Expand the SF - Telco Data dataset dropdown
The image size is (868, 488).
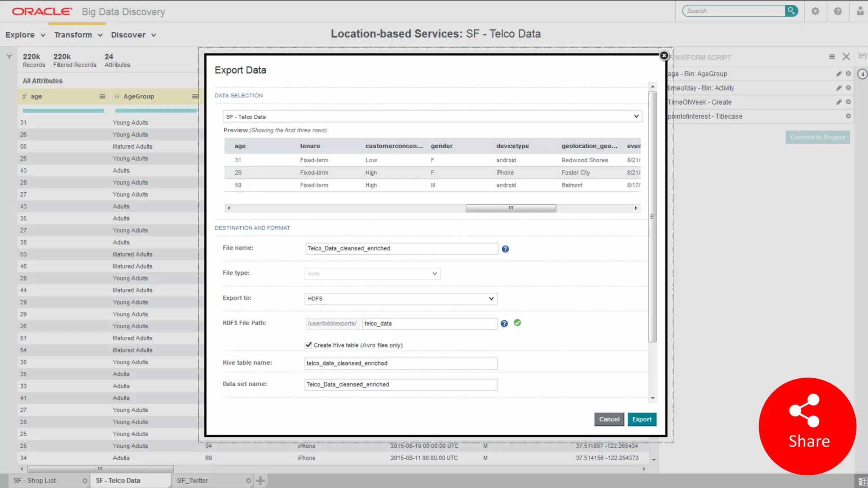432,116
